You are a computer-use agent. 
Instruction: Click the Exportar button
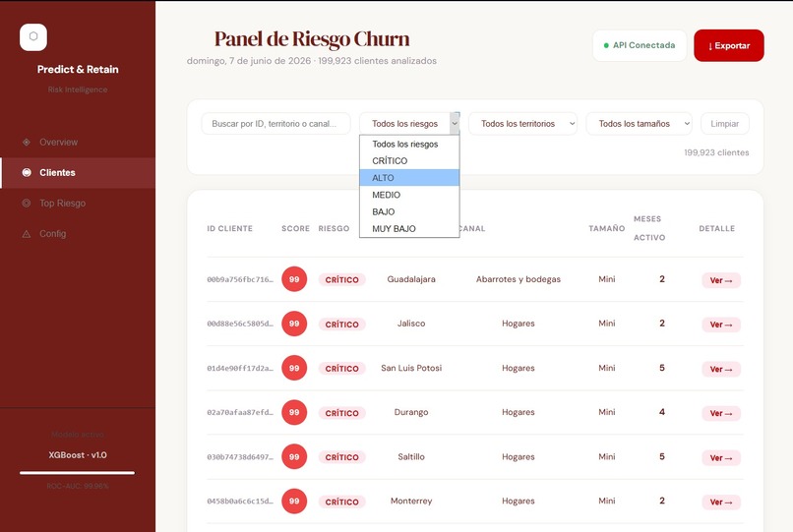click(x=729, y=45)
